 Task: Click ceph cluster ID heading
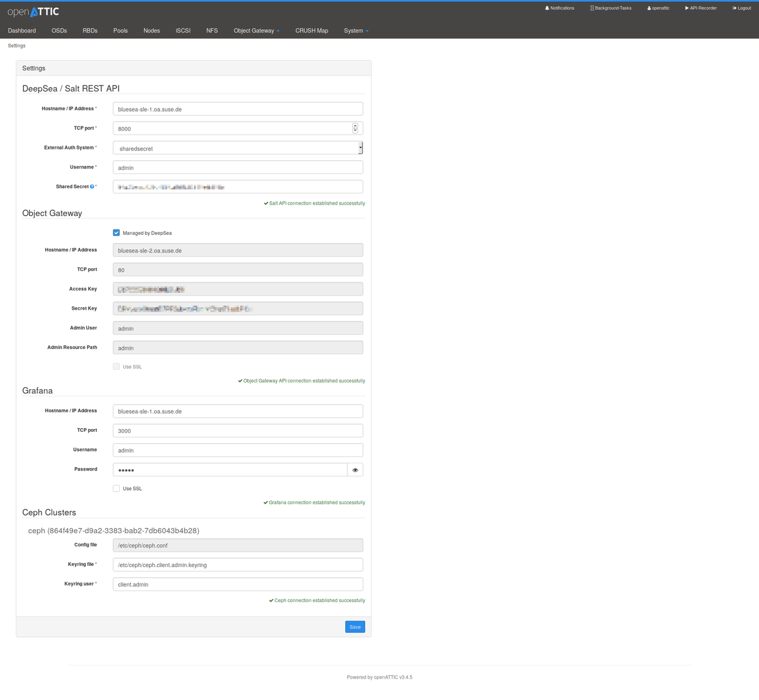pyautogui.click(x=114, y=531)
